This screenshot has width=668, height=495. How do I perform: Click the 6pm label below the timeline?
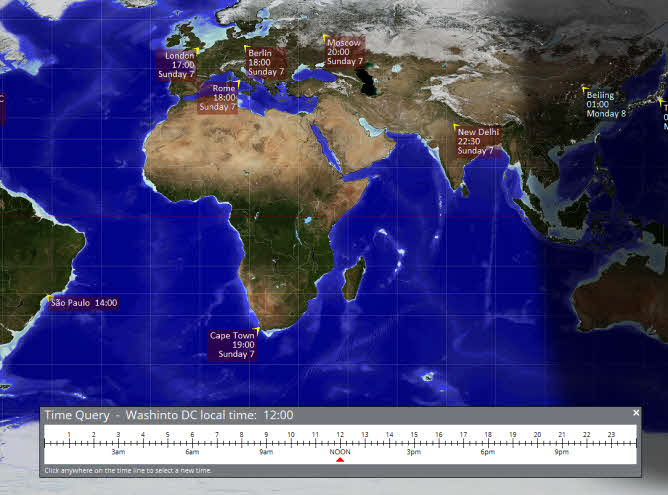pyautogui.click(x=488, y=452)
